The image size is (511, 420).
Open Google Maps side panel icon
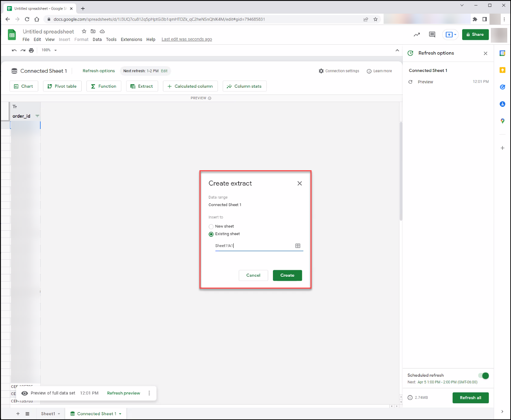pos(502,121)
